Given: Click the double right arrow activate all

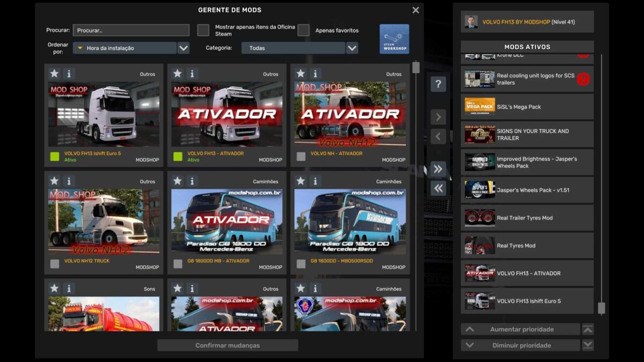Looking at the screenshot, I should 438,169.
